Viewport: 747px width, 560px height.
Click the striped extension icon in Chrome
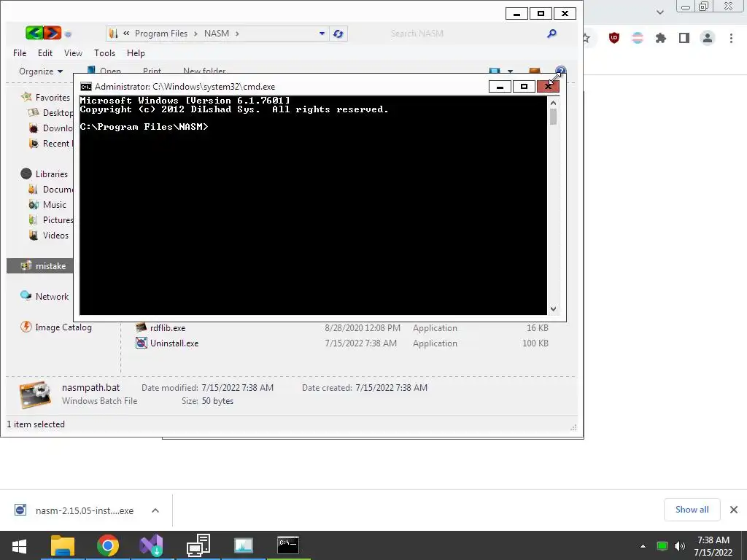(x=638, y=38)
